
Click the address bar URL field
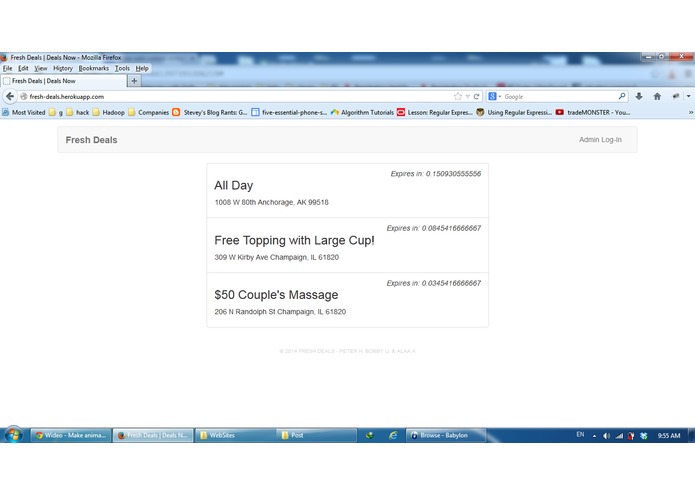[239, 96]
